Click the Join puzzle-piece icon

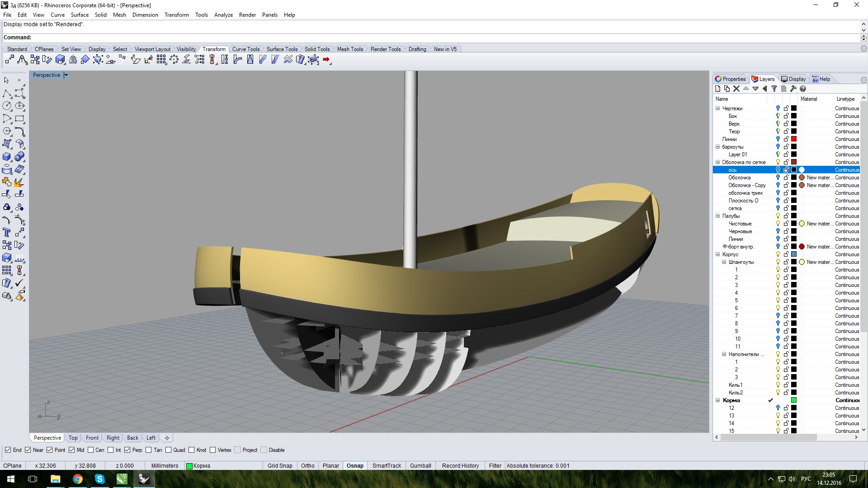7,182
